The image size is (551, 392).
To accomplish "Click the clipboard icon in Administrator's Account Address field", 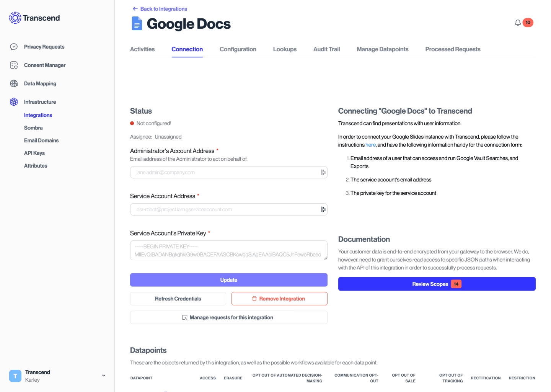I will 323,172.
